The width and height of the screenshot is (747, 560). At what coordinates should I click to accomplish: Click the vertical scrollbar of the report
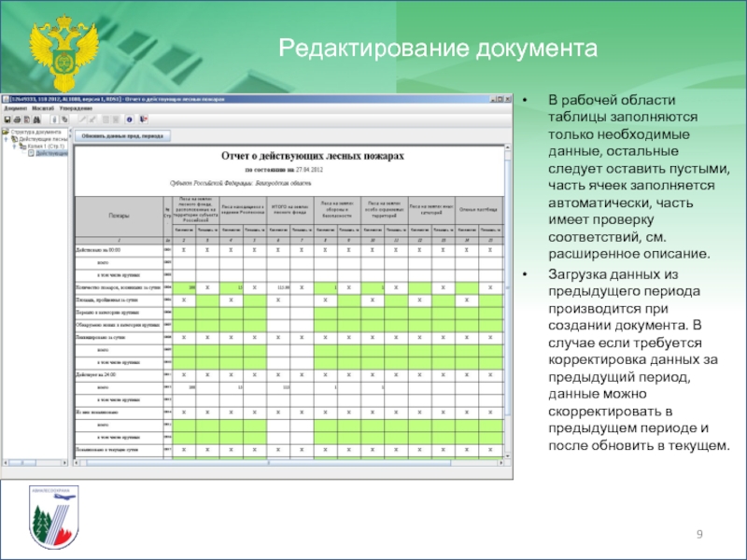pyautogui.click(x=508, y=280)
